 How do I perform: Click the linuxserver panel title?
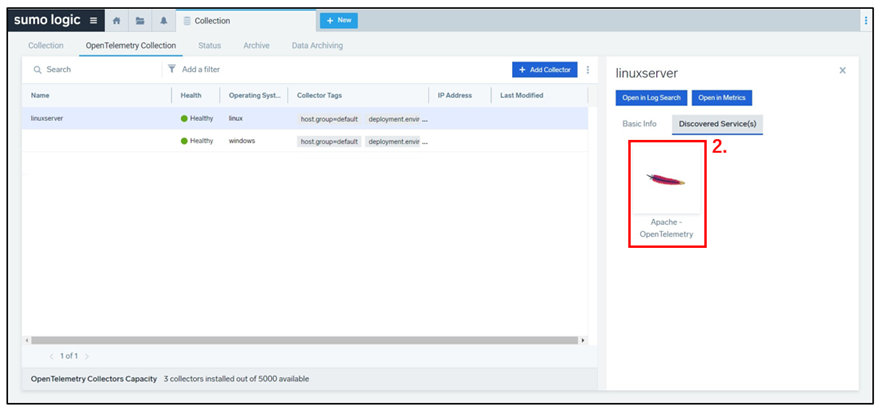pos(646,73)
